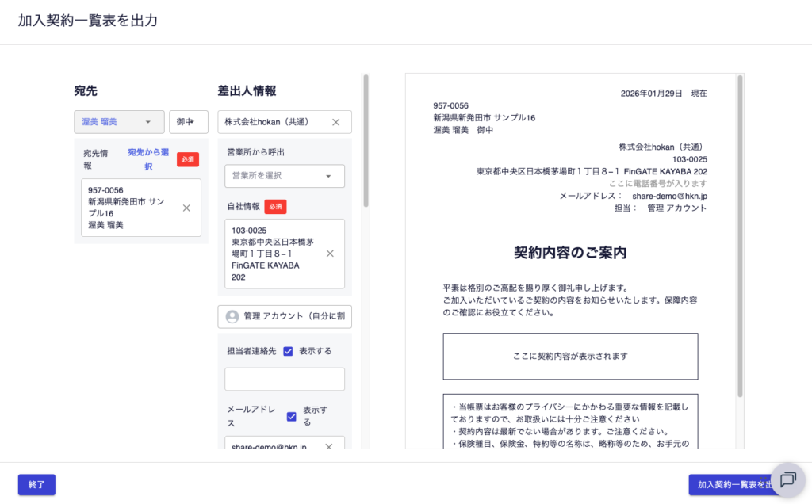This screenshot has height=504, width=812.
Task: Click the preview pane vertical scrollbar
Action: 739,238
